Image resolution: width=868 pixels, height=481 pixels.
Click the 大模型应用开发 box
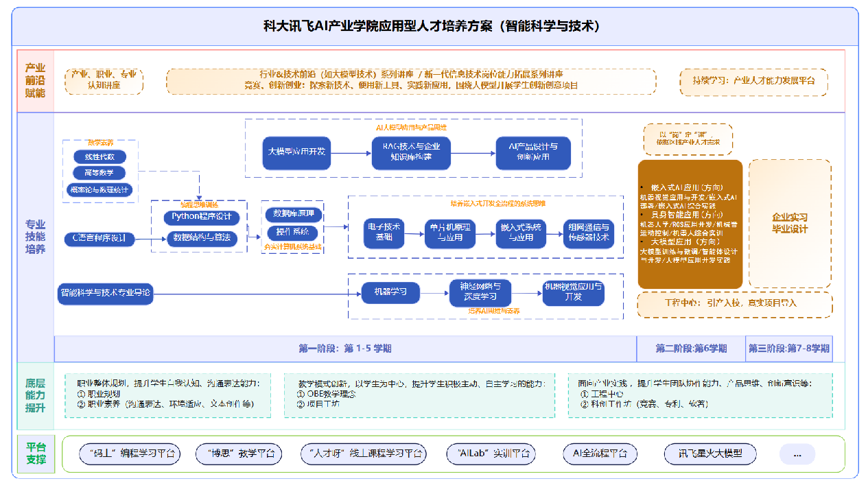(296, 152)
